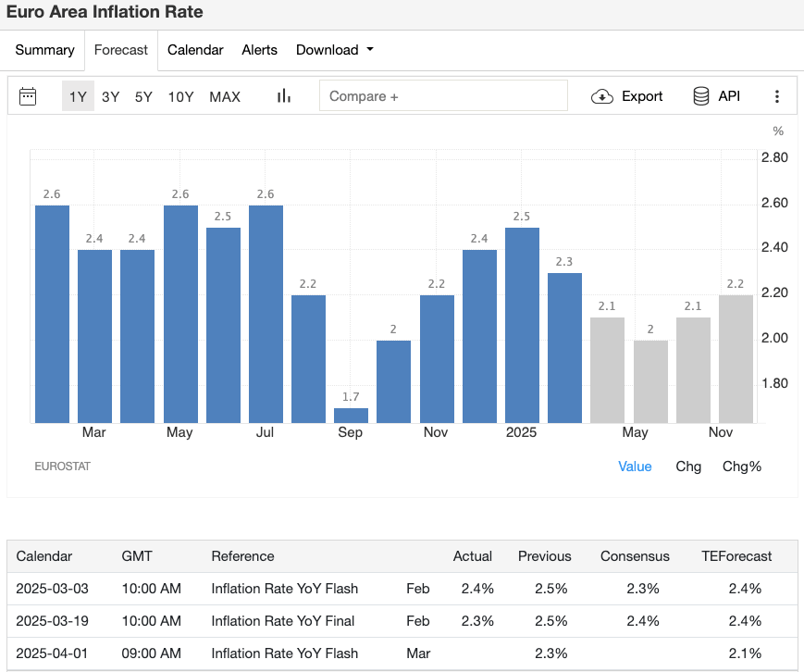Select the 3Y time range
This screenshot has width=804, height=672.
(110, 96)
